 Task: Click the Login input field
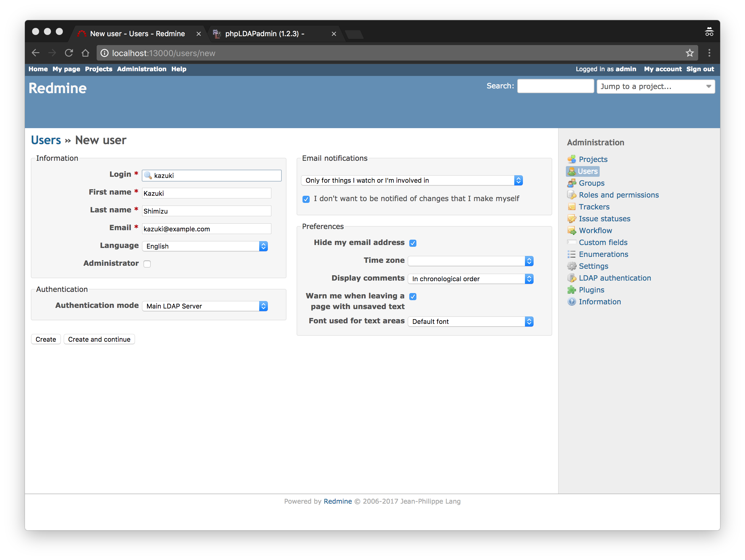pyautogui.click(x=216, y=175)
